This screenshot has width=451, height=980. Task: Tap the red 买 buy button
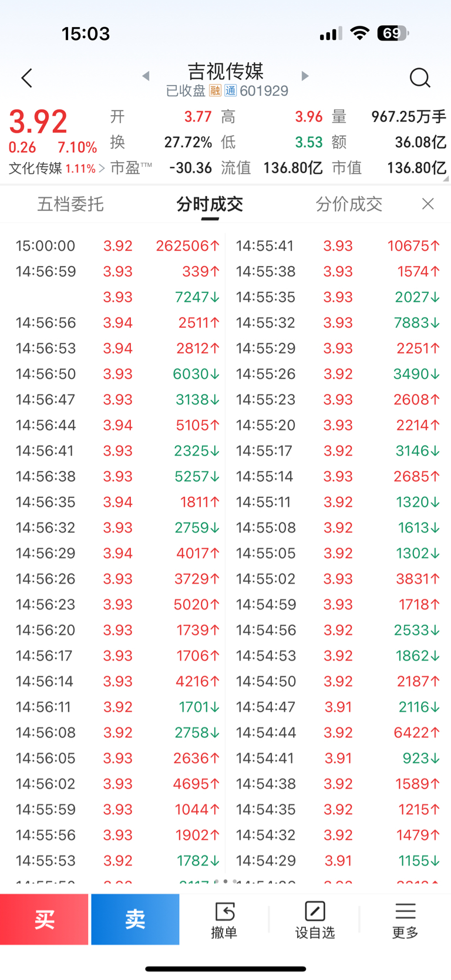44,919
